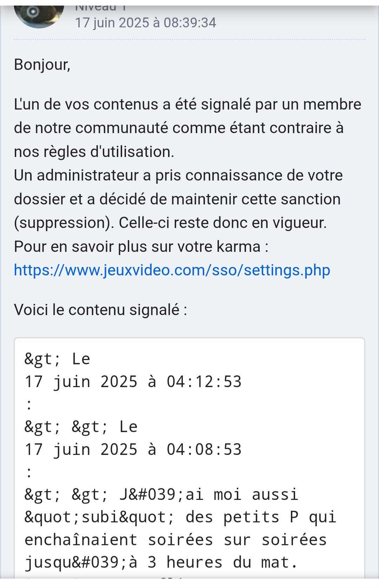Viewport: 379px width, 588px height.
Task: Click the enchaînaient soirées sur soirées line
Action: tap(175, 540)
